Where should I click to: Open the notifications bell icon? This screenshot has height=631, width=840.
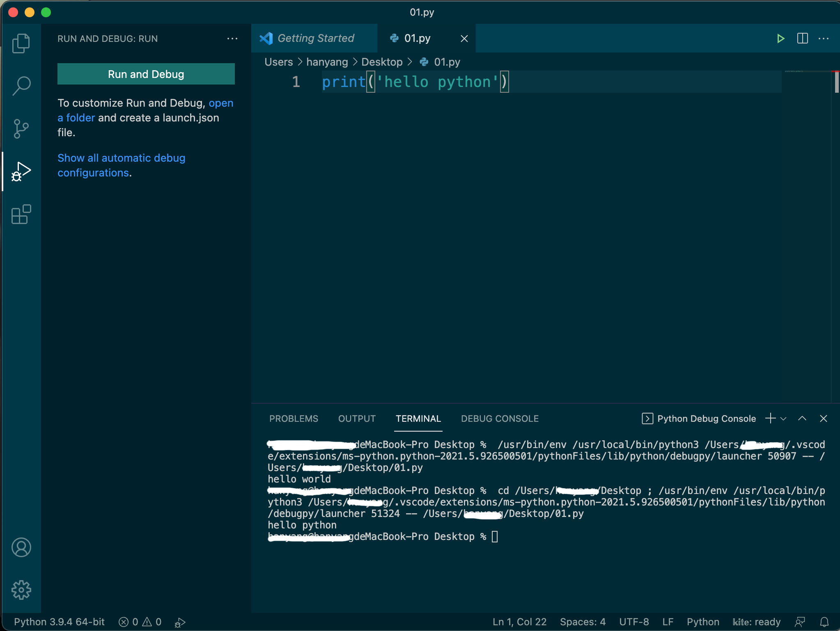click(825, 622)
